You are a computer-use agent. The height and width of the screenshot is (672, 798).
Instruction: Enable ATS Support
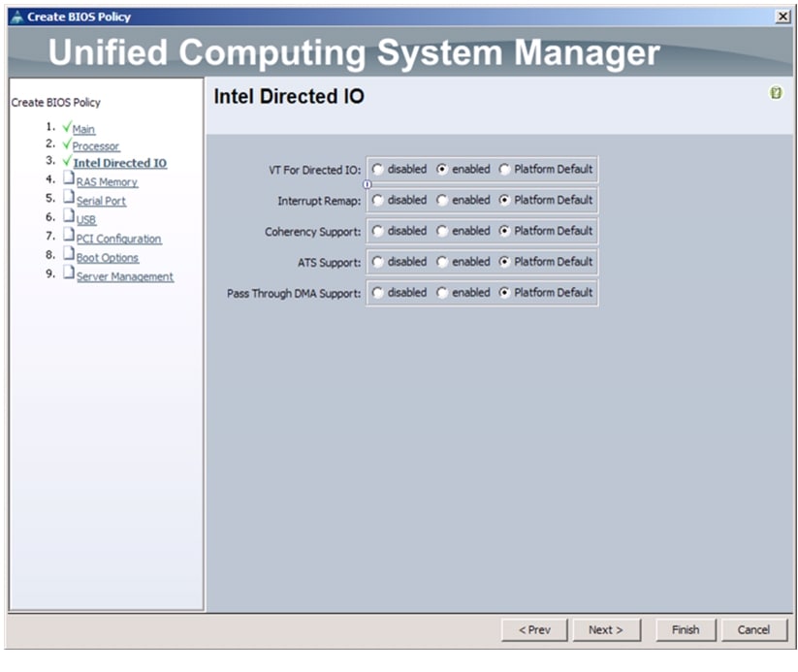[442, 262]
